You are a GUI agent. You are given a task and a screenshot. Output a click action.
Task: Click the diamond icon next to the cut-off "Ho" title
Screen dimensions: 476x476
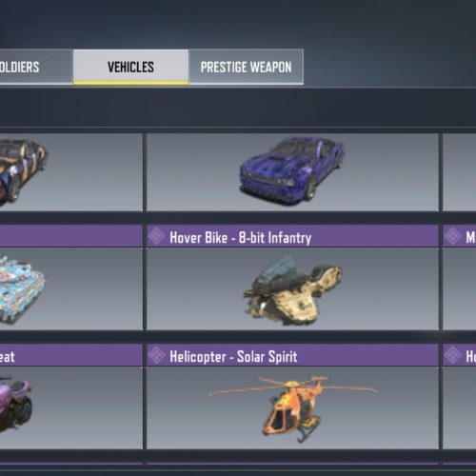point(452,355)
